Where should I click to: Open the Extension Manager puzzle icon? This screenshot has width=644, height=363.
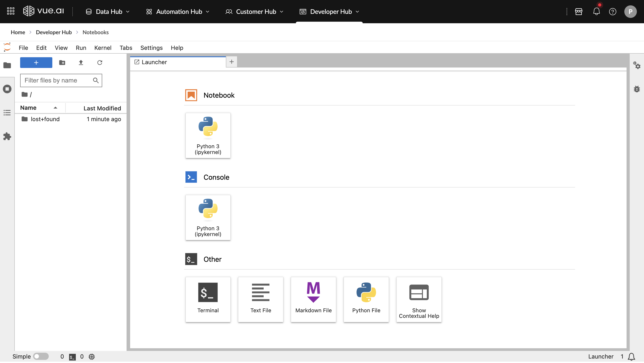tap(7, 137)
